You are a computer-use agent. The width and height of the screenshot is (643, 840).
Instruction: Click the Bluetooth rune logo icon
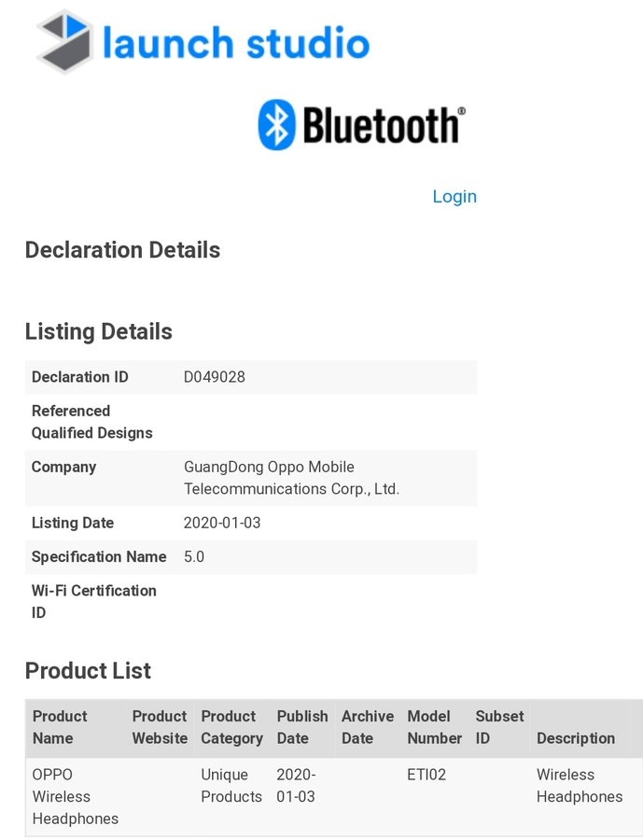pyautogui.click(x=276, y=125)
